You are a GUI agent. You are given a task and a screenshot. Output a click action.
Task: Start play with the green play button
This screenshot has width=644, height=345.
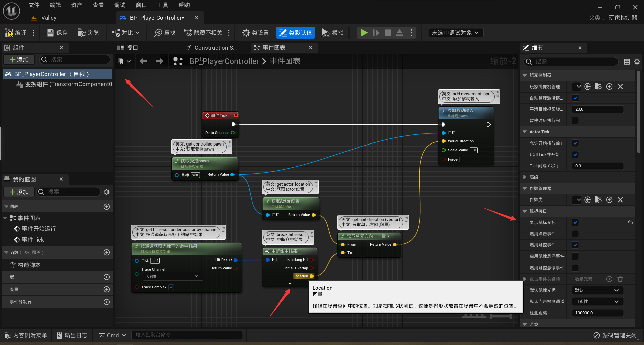364,33
